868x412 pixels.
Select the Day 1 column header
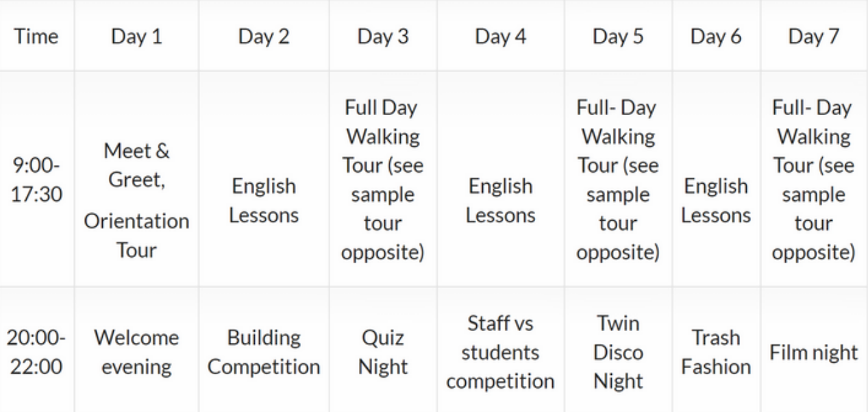pyautogui.click(x=137, y=37)
